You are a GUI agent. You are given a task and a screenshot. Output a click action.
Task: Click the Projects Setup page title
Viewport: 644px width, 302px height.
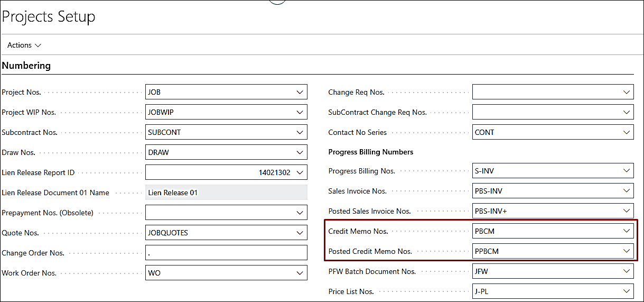[49, 16]
